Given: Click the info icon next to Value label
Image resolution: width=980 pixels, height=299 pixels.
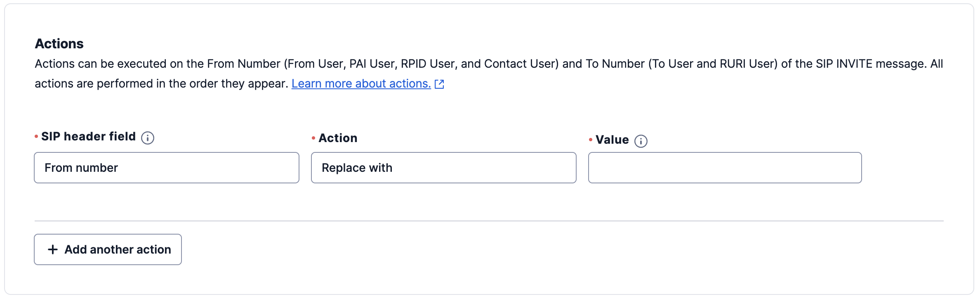Looking at the screenshot, I should coord(641,141).
